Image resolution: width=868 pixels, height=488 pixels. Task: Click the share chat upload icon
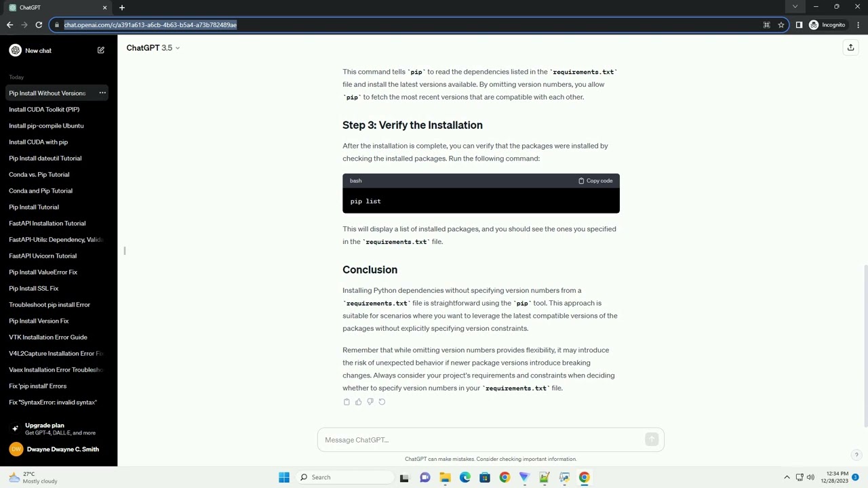click(x=850, y=47)
